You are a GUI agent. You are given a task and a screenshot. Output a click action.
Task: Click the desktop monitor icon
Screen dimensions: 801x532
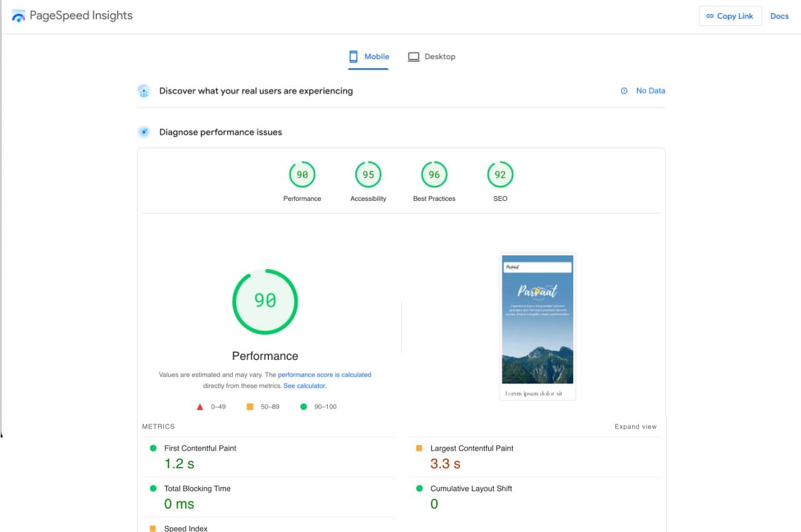[x=414, y=56]
